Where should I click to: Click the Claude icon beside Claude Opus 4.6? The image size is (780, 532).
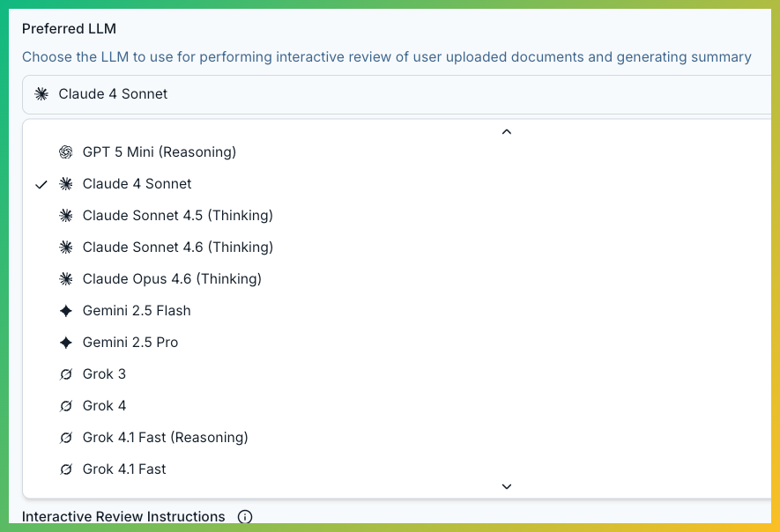65,279
